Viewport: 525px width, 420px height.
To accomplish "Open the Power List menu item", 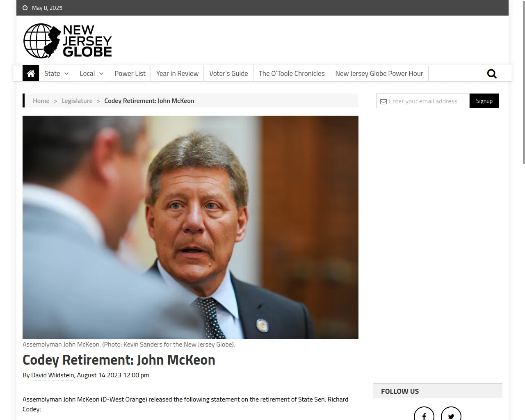I will pyautogui.click(x=130, y=73).
